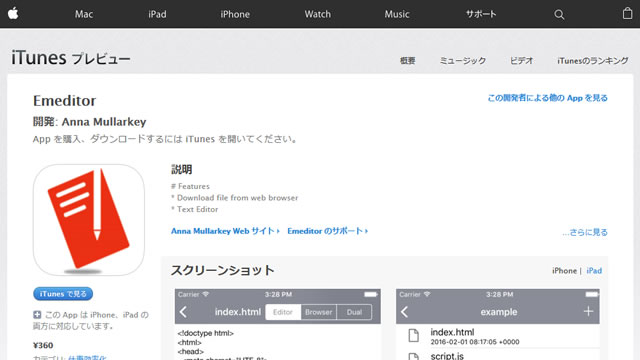
Task: Click the 説明 heading
Action: coord(181,169)
